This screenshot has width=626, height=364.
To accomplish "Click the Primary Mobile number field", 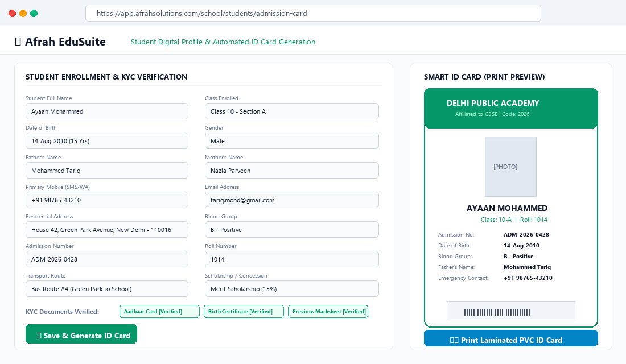I will coord(106,200).
